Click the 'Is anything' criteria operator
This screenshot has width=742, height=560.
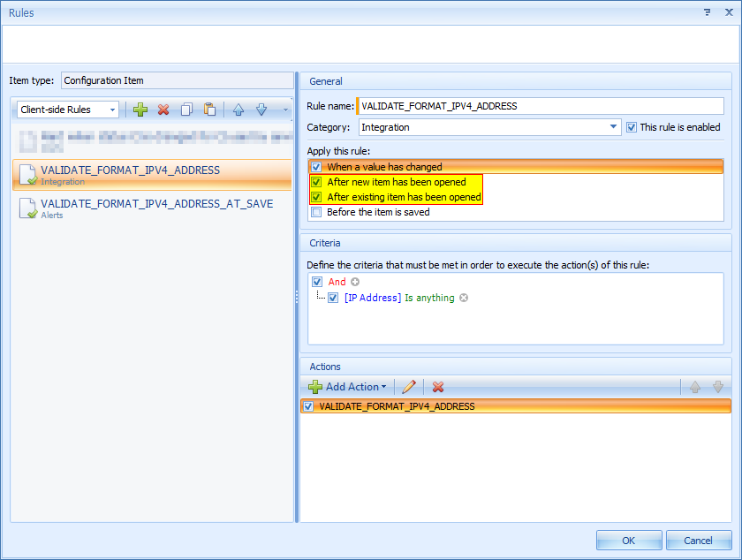pyautogui.click(x=429, y=299)
